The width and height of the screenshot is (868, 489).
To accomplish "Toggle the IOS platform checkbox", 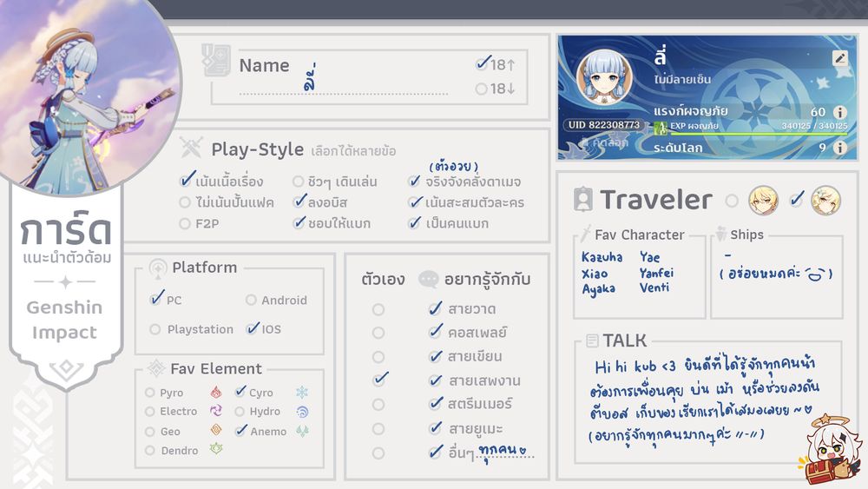I will (x=253, y=327).
